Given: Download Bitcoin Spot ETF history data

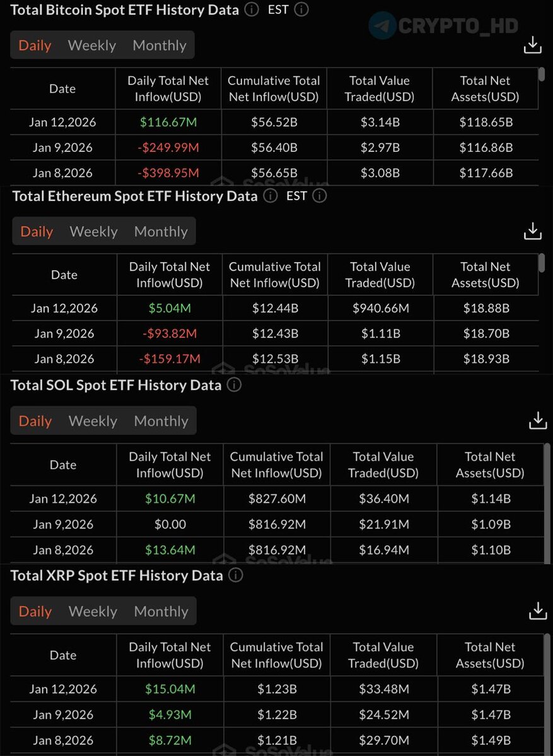Looking at the screenshot, I should tap(533, 45).
